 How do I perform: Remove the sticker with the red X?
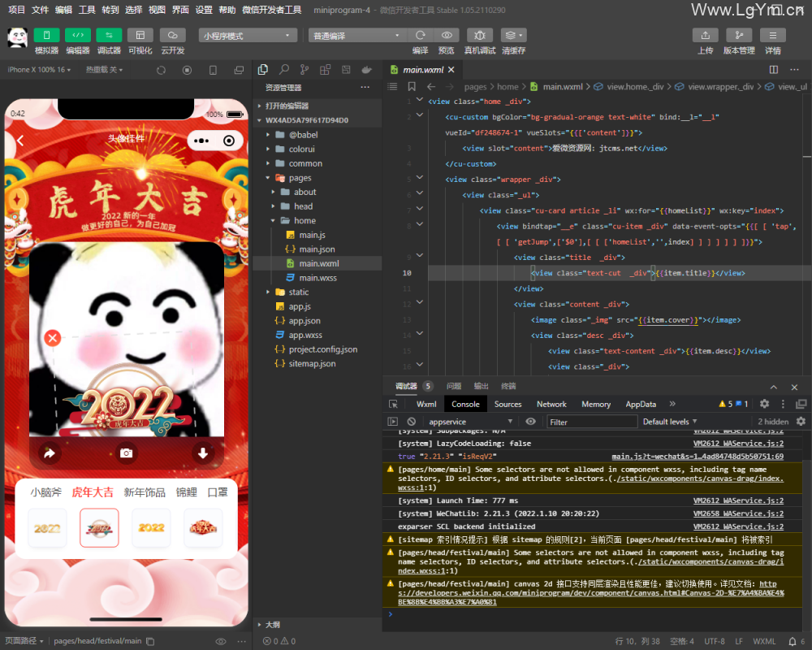pos(52,339)
